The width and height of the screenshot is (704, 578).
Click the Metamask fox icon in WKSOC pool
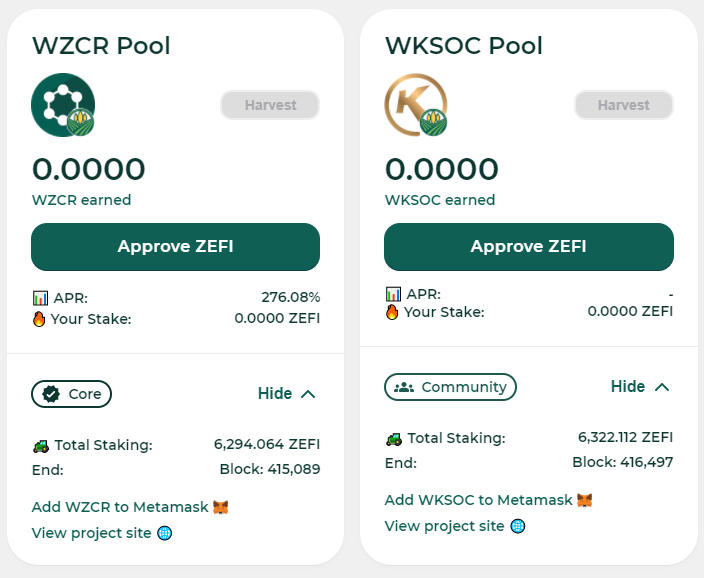click(x=585, y=500)
